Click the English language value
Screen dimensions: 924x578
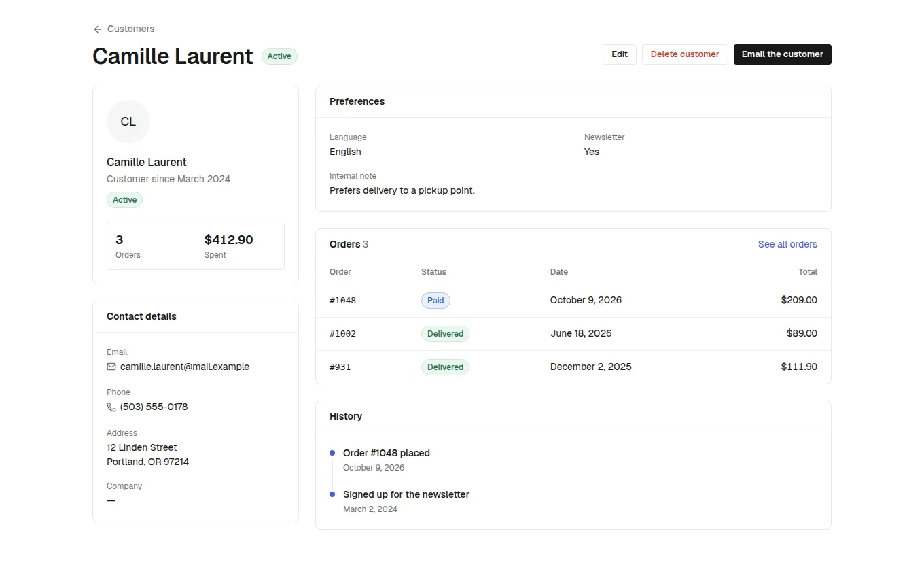tap(345, 152)
